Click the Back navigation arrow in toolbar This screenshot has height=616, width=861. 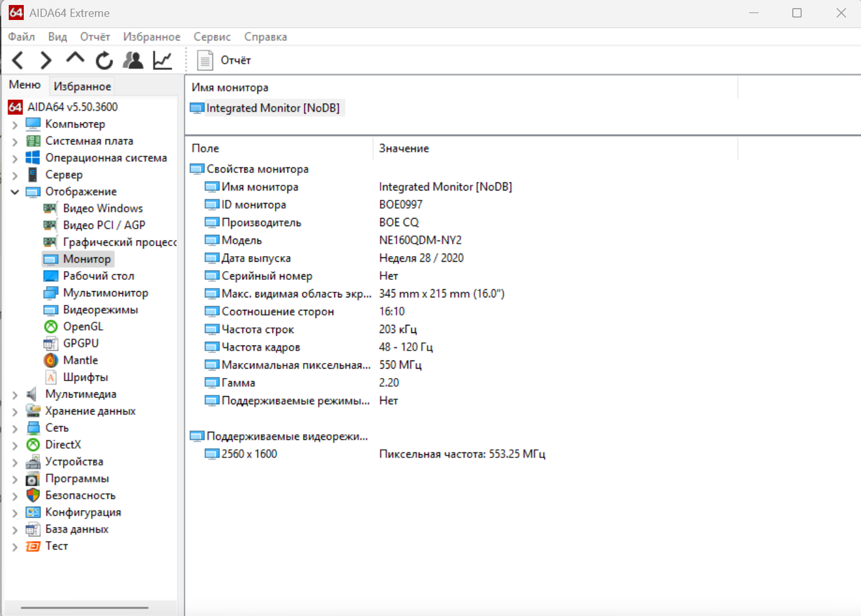click(x=18, y=61)
